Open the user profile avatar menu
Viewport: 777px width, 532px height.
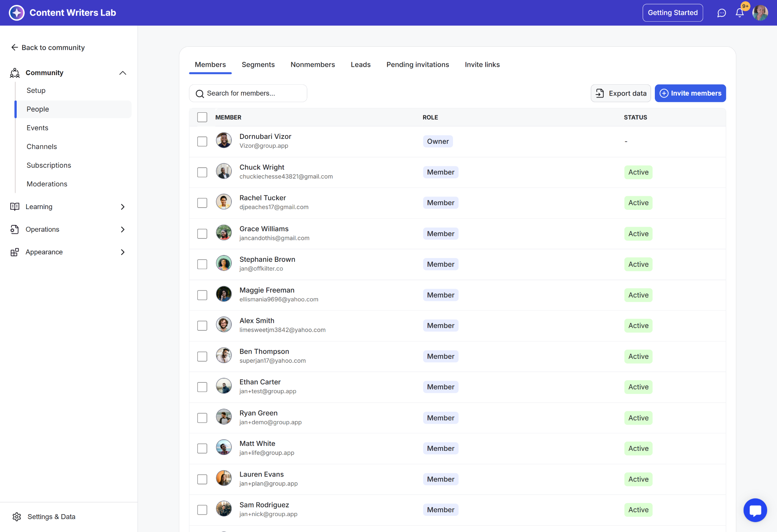(x=760, y=13)
